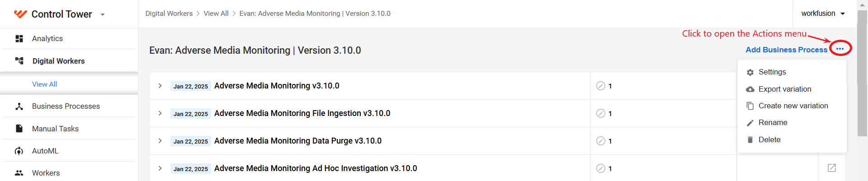Select Export variation from the menu
Screen dimensions: 868x181
(x=792, y=89)
